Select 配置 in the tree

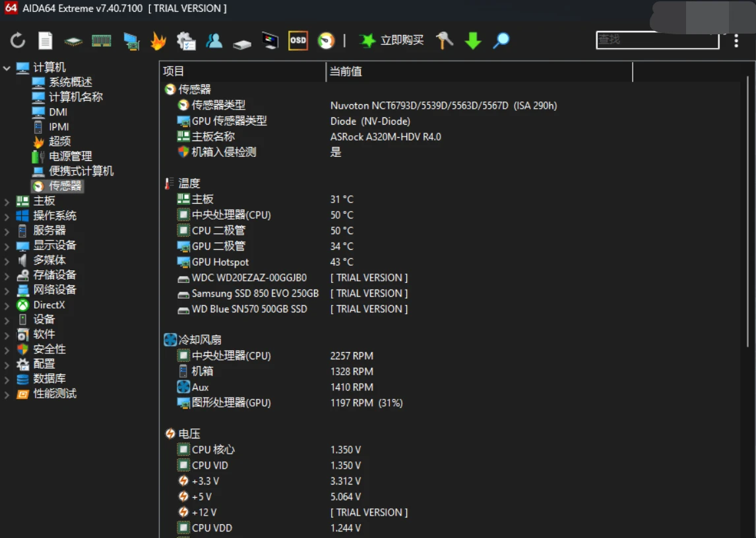[44, 364]
